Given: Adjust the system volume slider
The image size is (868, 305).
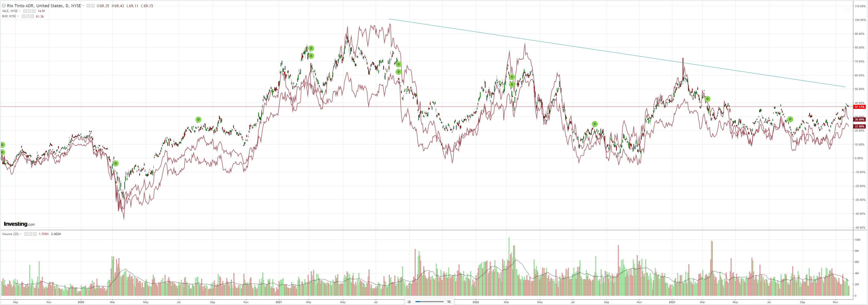Looking at the screenshot, I should pos(429,302).
